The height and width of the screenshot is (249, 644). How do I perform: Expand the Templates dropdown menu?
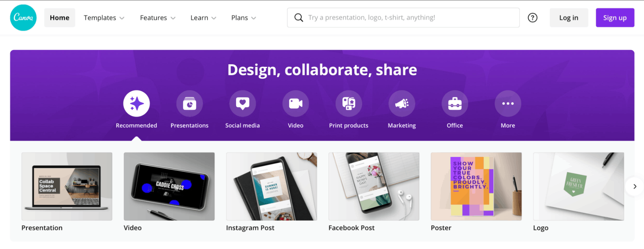pos(104,18)
